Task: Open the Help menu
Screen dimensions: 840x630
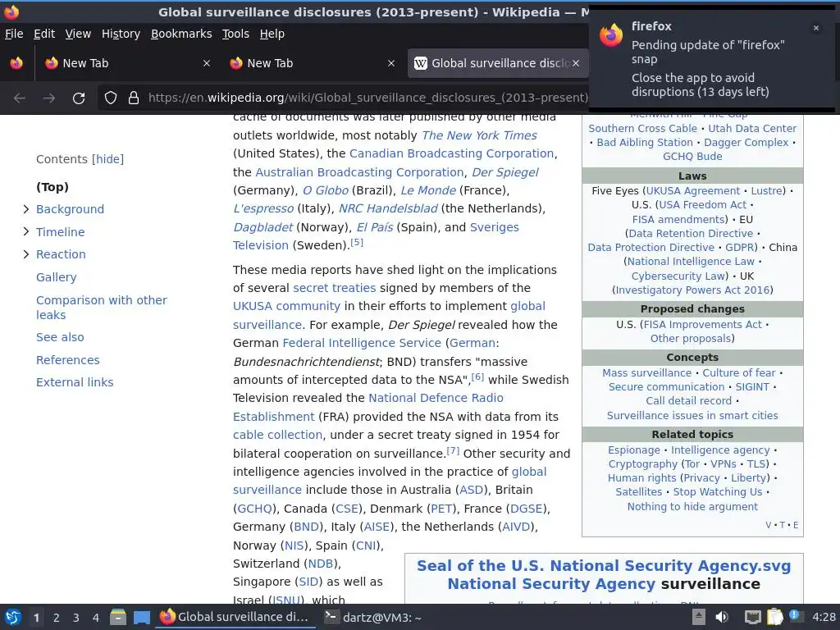Action: click(x=272, y=34)
